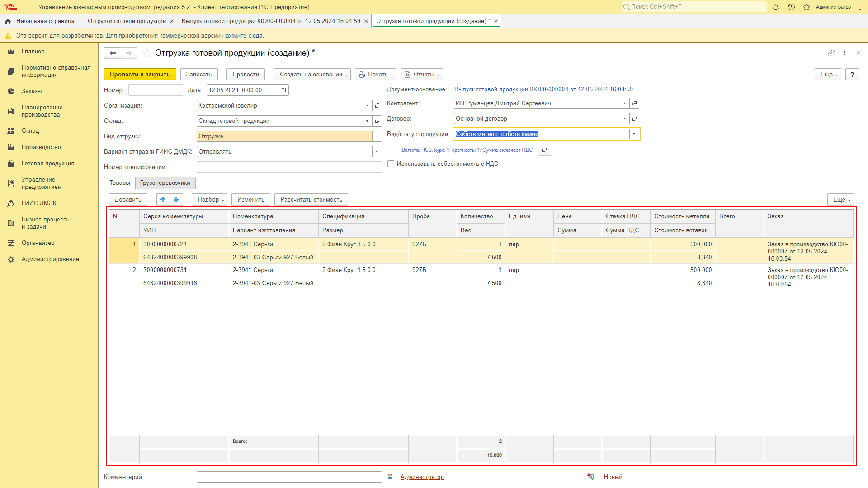Open the Администратор responsible link
The height and width of the screenshot is (488, 868).
422,477
